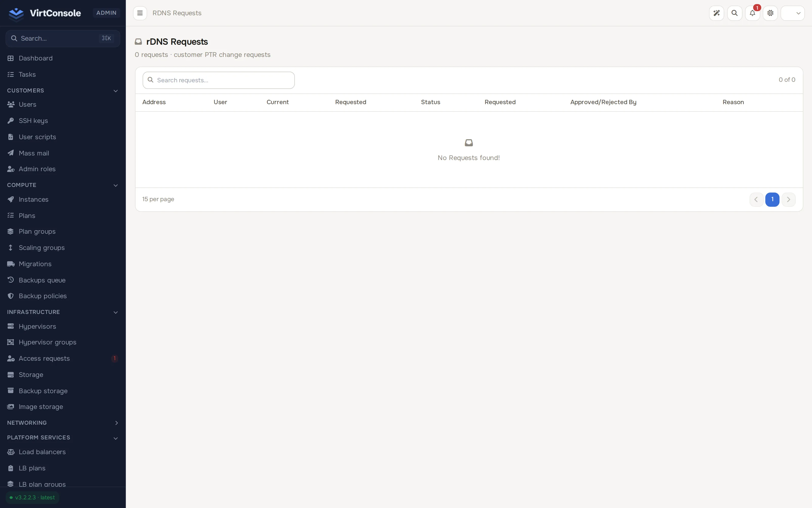
Task: Click the Load balancers scale icon
Action: pos(11,452)
